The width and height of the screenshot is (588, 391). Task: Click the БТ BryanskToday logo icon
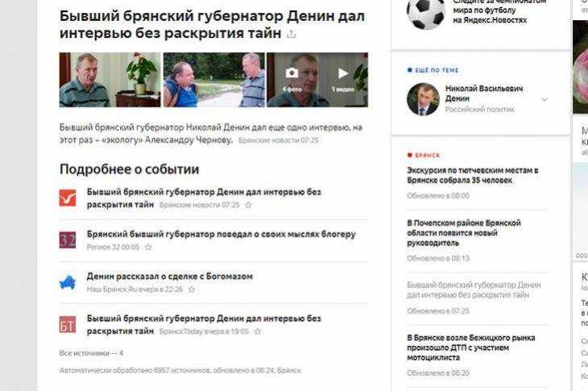(x=68, y=325)
